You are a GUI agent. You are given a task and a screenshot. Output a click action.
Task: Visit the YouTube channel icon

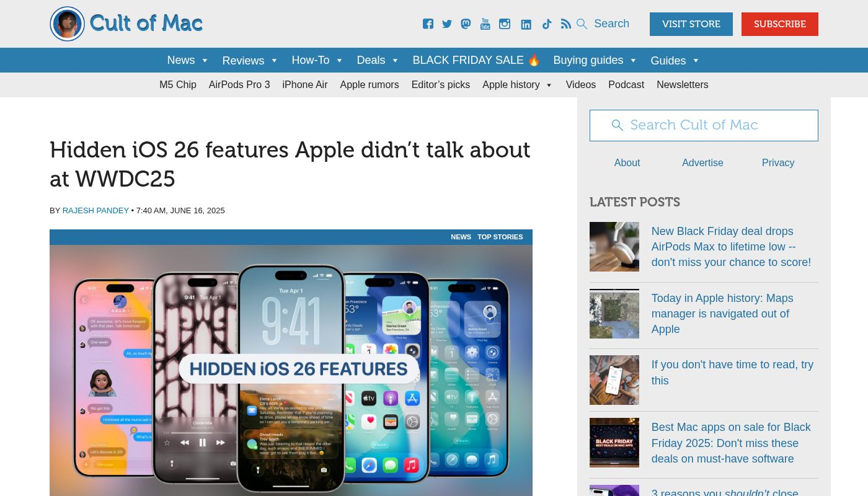coord(485,24)
